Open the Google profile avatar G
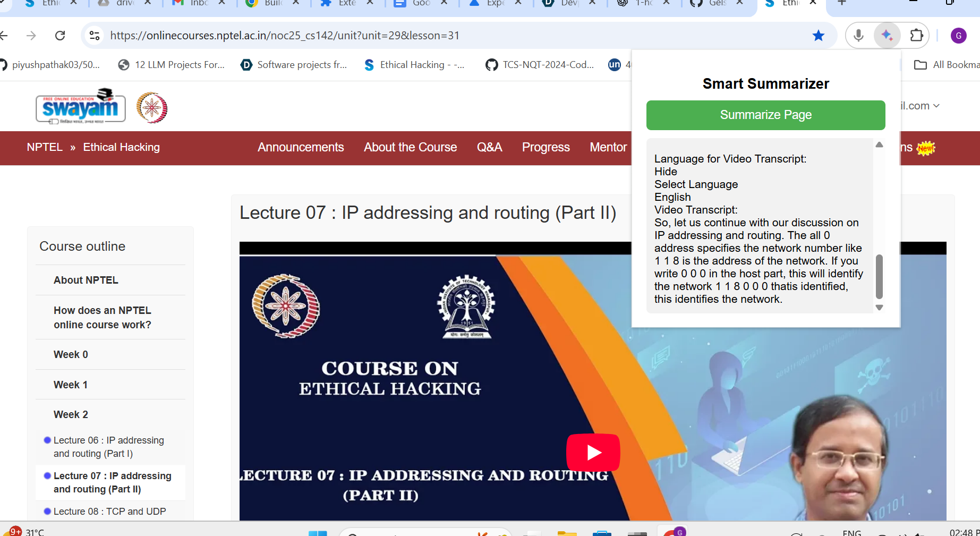 958,36
